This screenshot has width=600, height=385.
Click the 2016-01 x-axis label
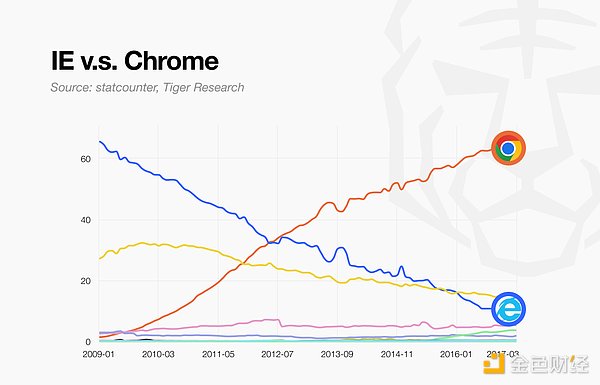(456, 354)
